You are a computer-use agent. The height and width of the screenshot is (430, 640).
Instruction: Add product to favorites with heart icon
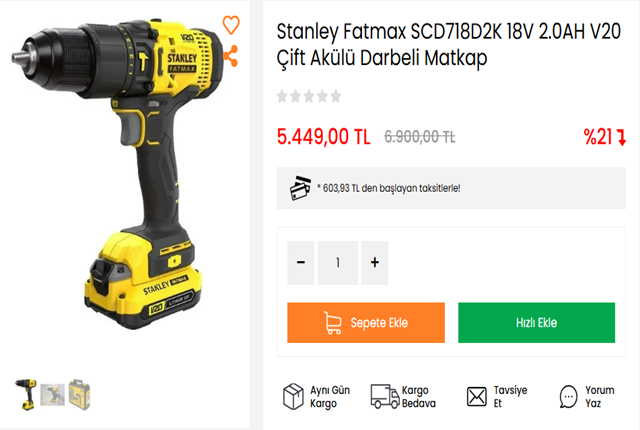(x=231, y=24)
